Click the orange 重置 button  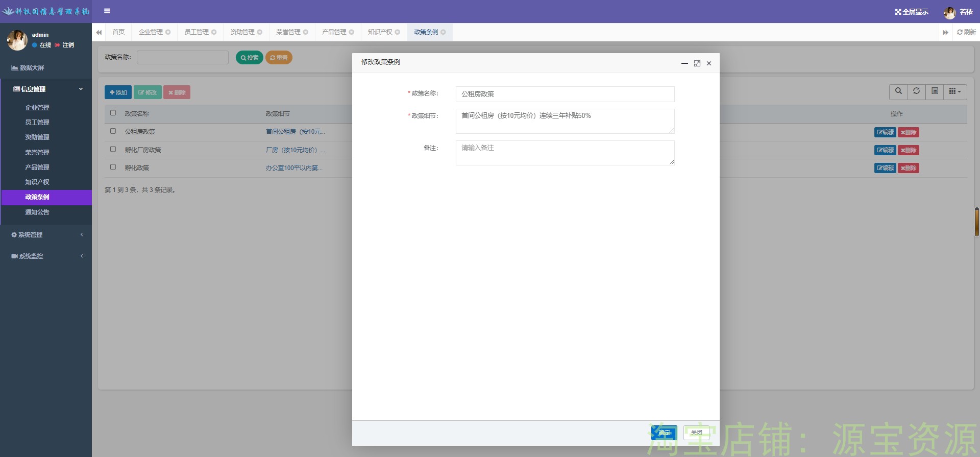pyautogui.click(x=279, y=58)
